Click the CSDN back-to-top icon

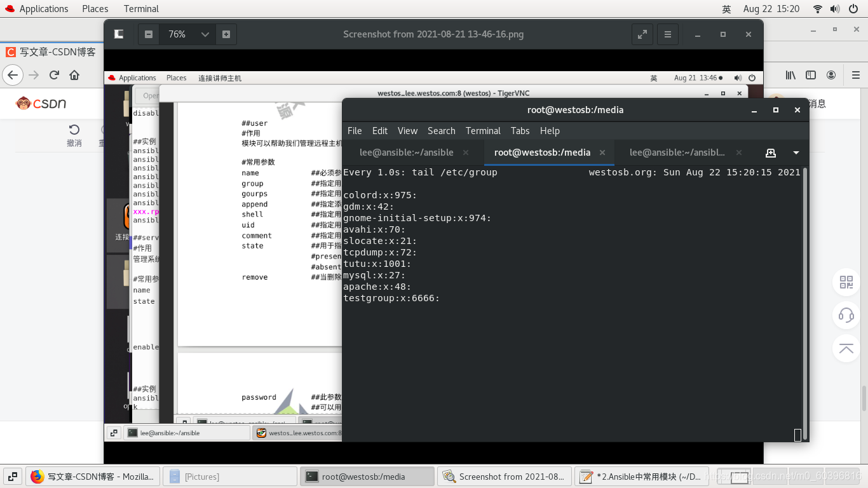click(846, 348)
